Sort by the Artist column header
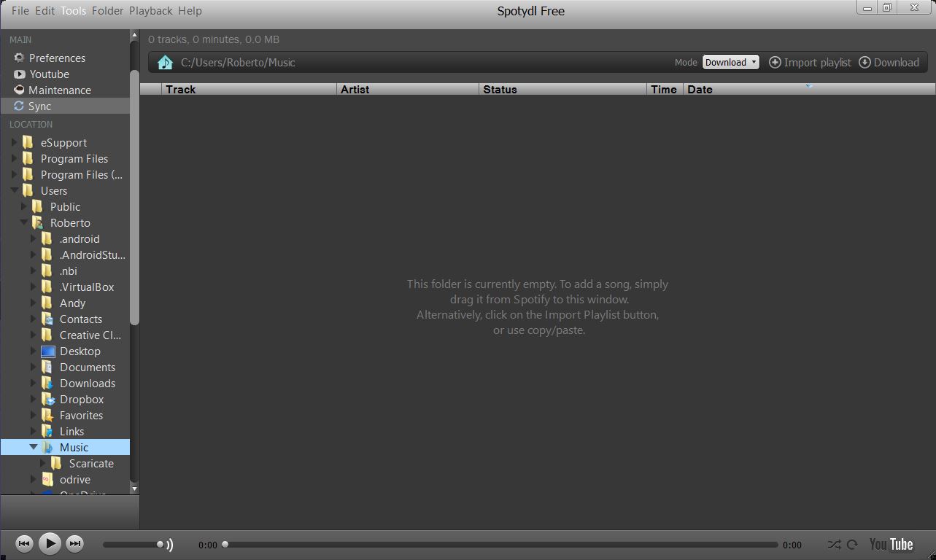The height and width of the screenshot is (560, 936). coord(408,89)
